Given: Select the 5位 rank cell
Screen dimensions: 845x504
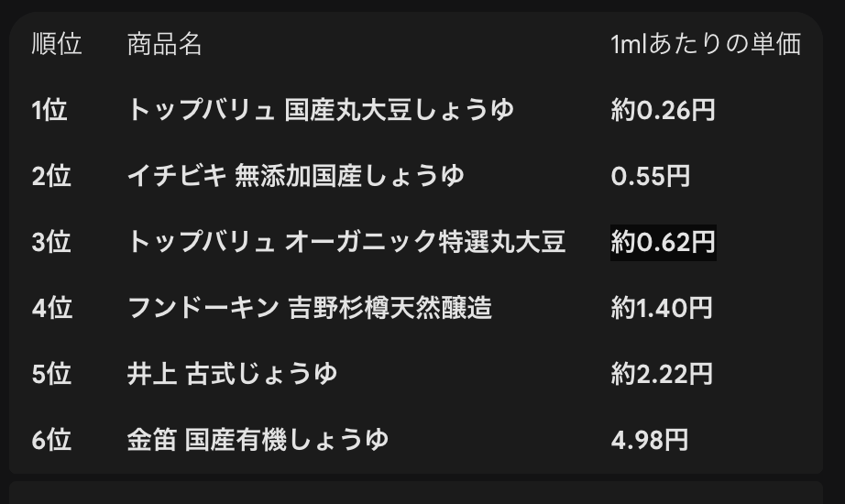Looking at the screenshot, I should click(51, 374).
